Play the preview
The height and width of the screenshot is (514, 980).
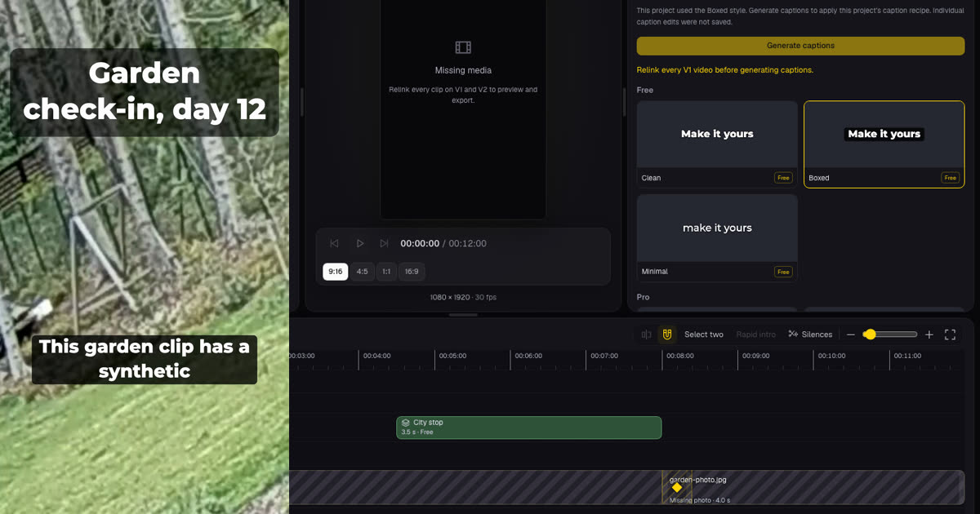pyautogui.click(x=359, y=243)
